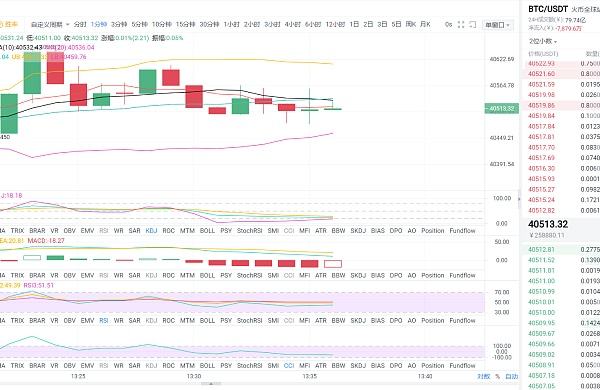Choose StochRSI in the KDJ indicator row
Image resolution: width=600 pixels, height=390 pixels.
pos(249,231)
